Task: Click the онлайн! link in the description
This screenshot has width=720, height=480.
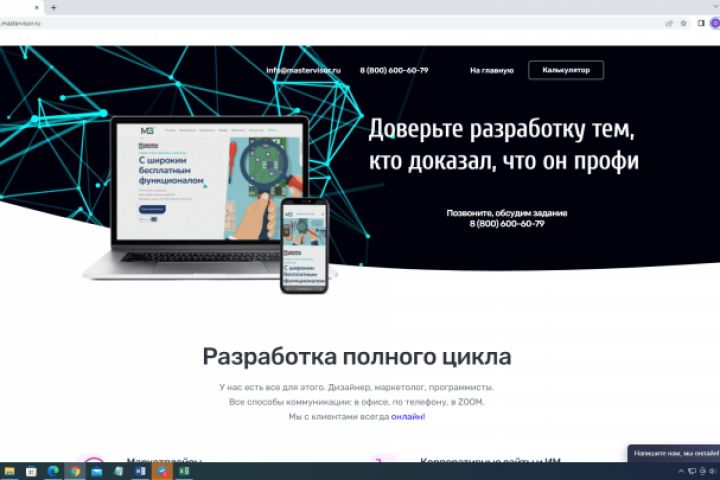Action: (408, 417)
